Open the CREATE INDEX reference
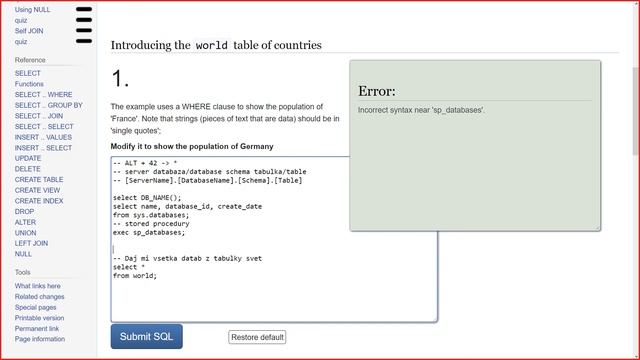 coord(39,201)
